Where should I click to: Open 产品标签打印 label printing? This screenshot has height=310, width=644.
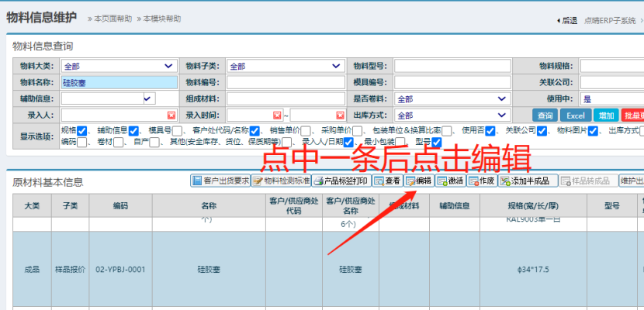[341, 181]
